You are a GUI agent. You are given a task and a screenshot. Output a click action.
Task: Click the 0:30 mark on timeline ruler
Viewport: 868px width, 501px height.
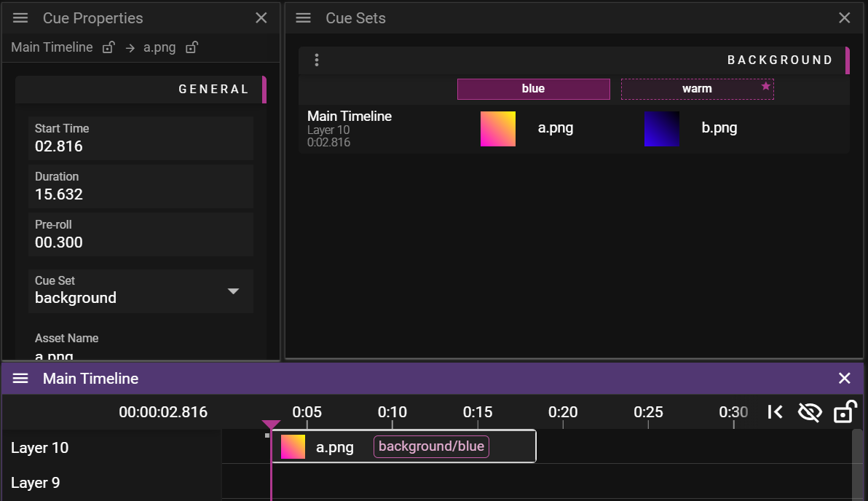[733, 412]
